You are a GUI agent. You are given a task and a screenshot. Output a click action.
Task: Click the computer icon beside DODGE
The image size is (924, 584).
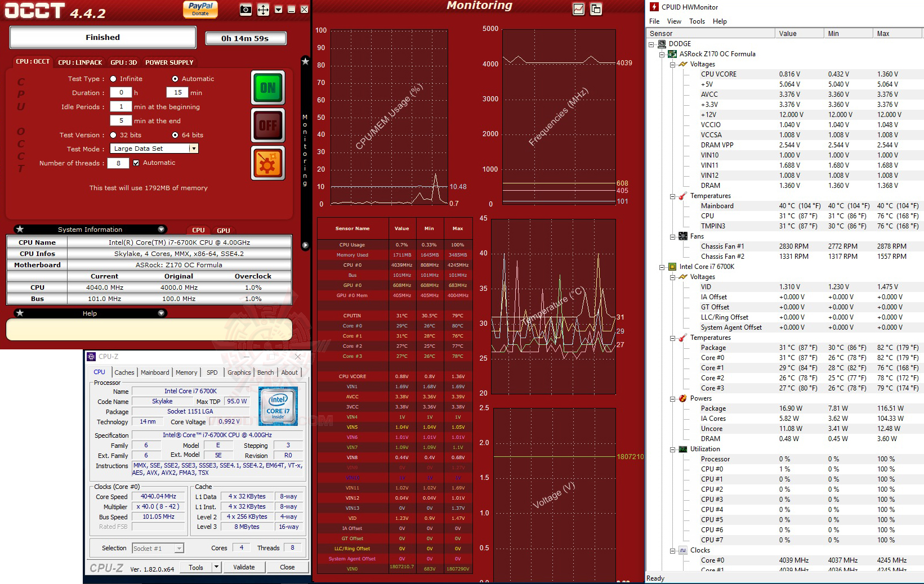point(662,43)
